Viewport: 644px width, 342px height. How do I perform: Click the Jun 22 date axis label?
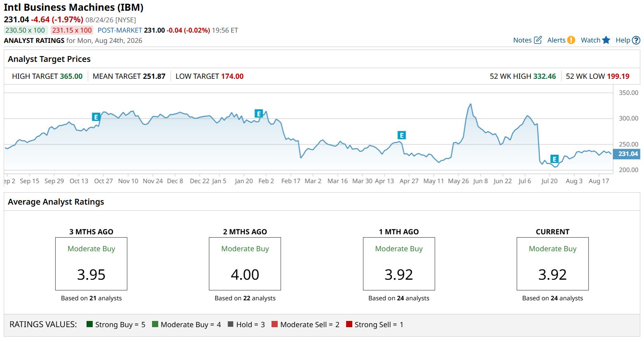(x=503, y=181)
